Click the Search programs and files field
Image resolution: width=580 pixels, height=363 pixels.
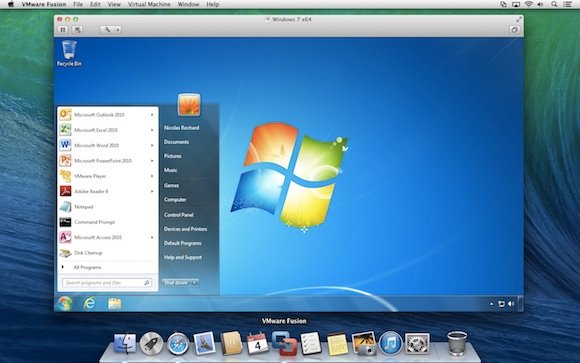tap(107, 283)
